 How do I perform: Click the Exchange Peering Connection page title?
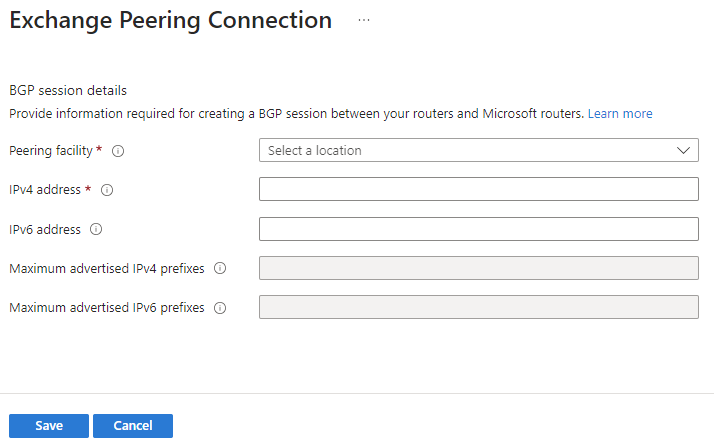170,20
